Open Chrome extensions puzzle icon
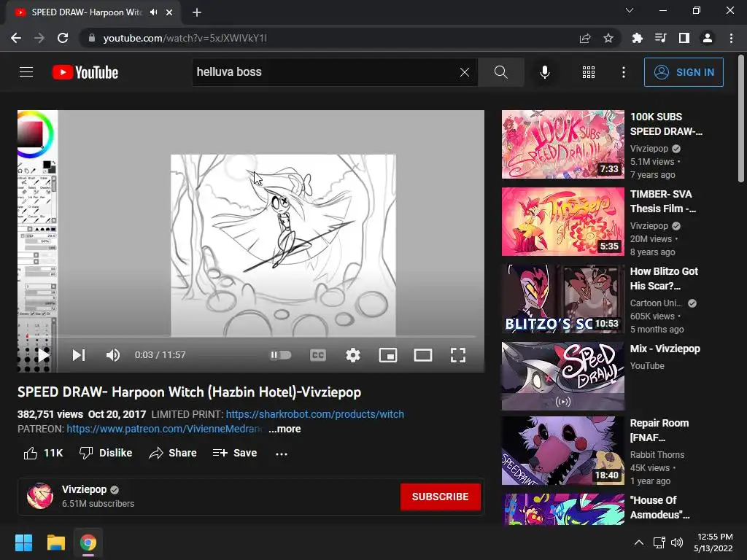The image size is (747, 560). (x=637, y=38)
